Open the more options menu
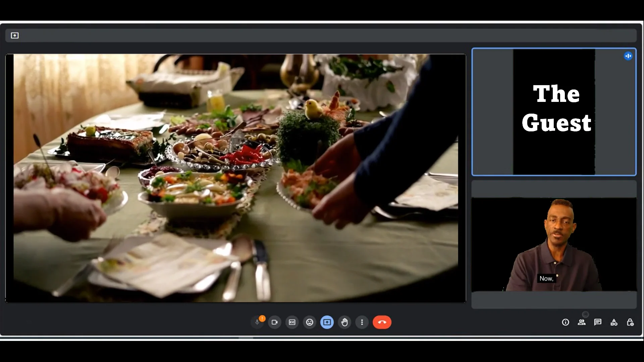 pyautogui.click(x=362, y=322)
